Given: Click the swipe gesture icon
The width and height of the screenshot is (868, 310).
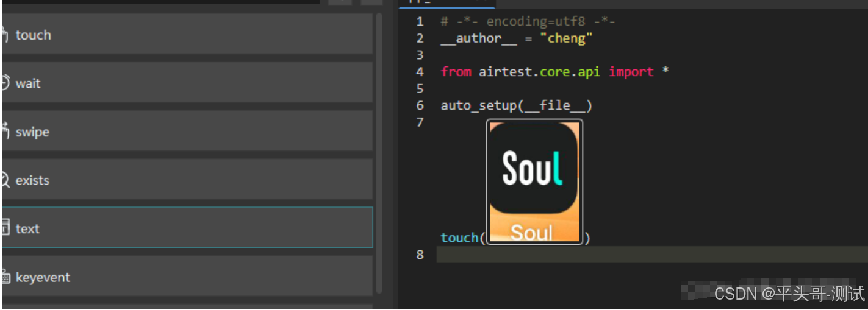Looking at the screenshot, I should (x=5, y=131).
